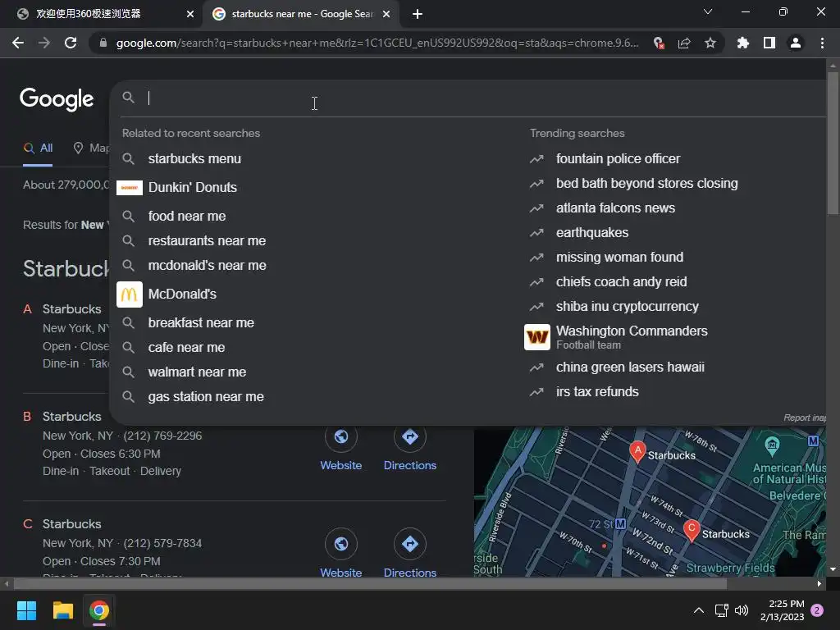Show hidden system tray icons

tap(699, 610)
